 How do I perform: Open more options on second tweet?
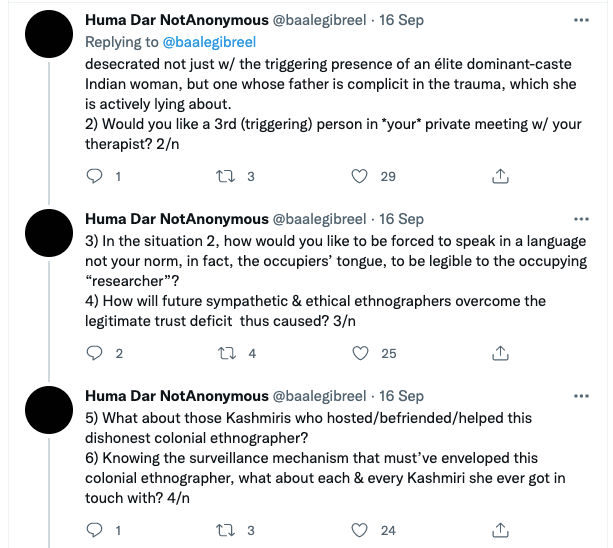click(582, 219)
